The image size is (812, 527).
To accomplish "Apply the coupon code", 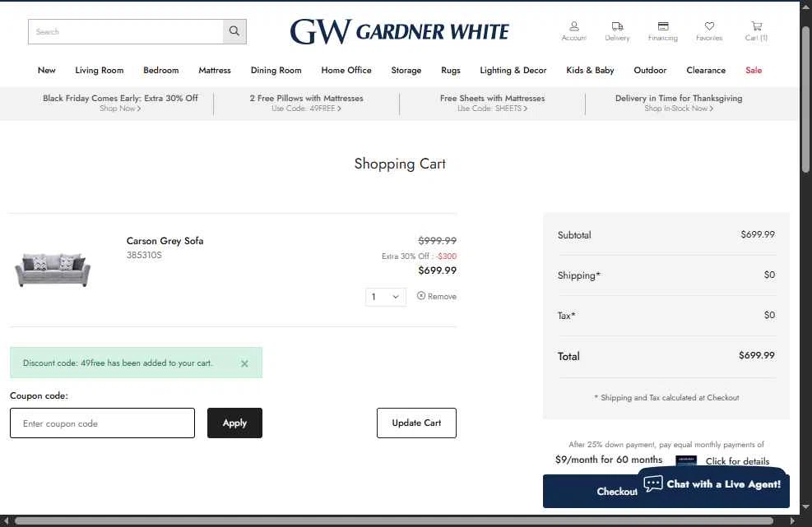I will pyautogui.click(x=234, y=423).
